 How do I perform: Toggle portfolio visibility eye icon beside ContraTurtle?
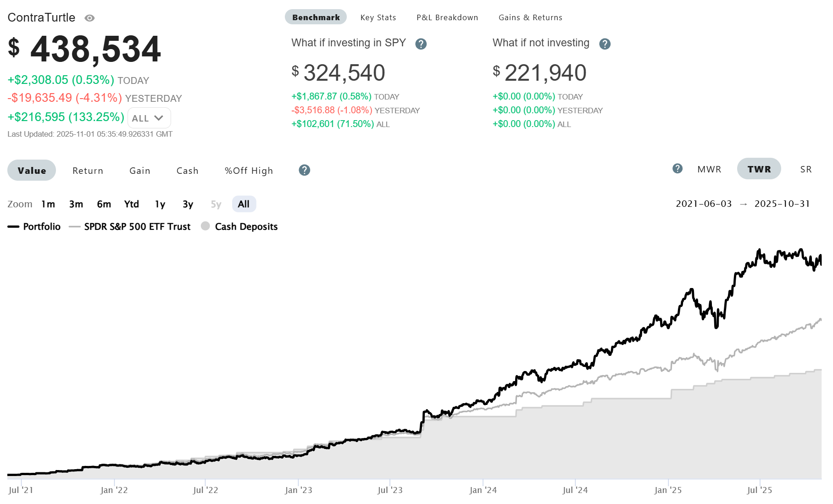point(89,18)
